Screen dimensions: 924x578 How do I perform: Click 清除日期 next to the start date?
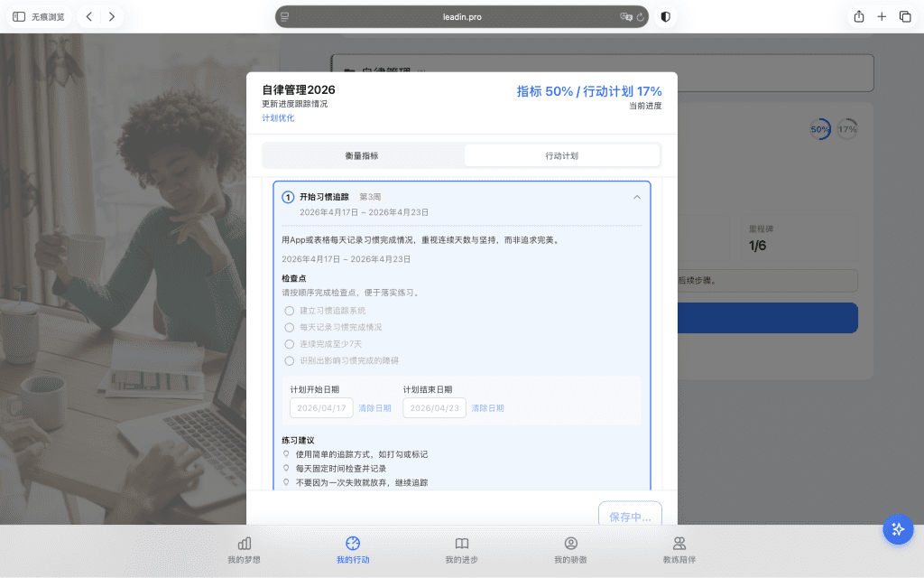pos(374,408)
